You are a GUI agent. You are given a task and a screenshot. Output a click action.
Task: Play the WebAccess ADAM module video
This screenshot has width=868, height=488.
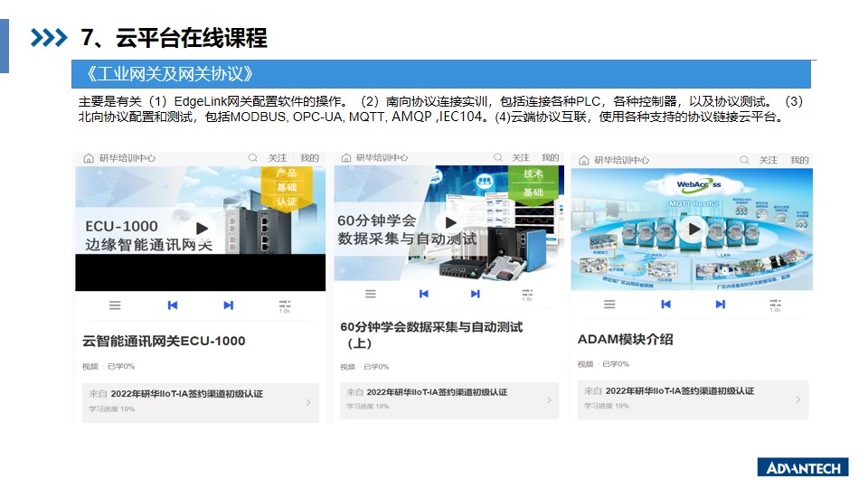point(693,229)
